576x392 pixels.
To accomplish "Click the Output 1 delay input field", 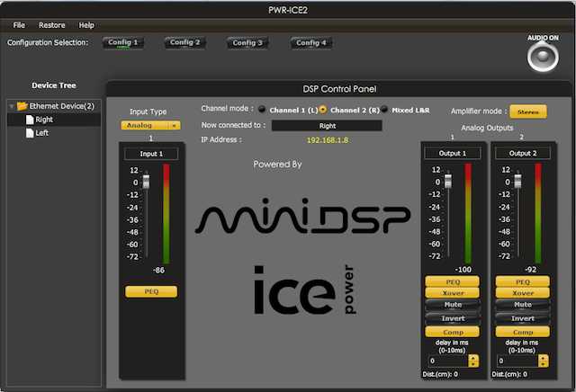I will point(448,361).
